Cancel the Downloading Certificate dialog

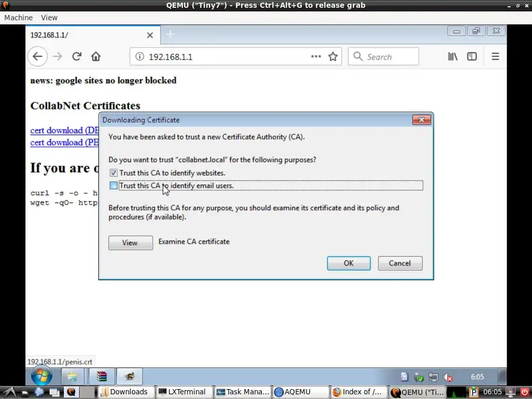pyautogui.click(x=400, y=263)
